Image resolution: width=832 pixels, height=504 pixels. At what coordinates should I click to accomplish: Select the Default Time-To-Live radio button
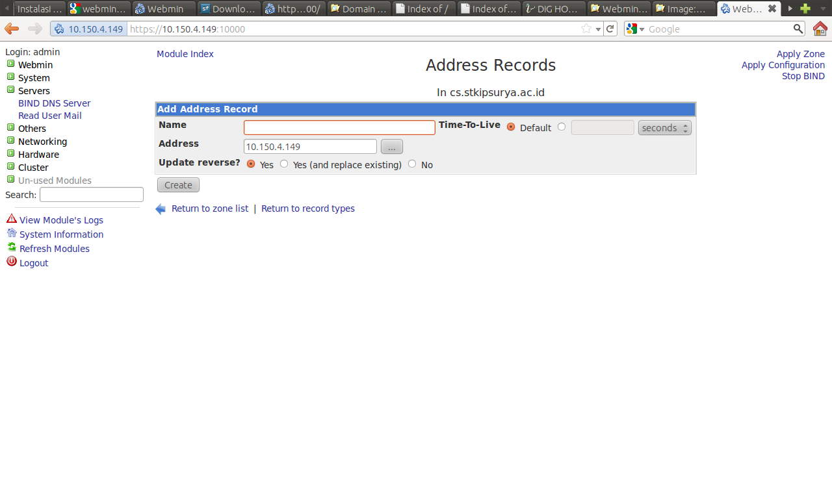click(x=511, y=127)
